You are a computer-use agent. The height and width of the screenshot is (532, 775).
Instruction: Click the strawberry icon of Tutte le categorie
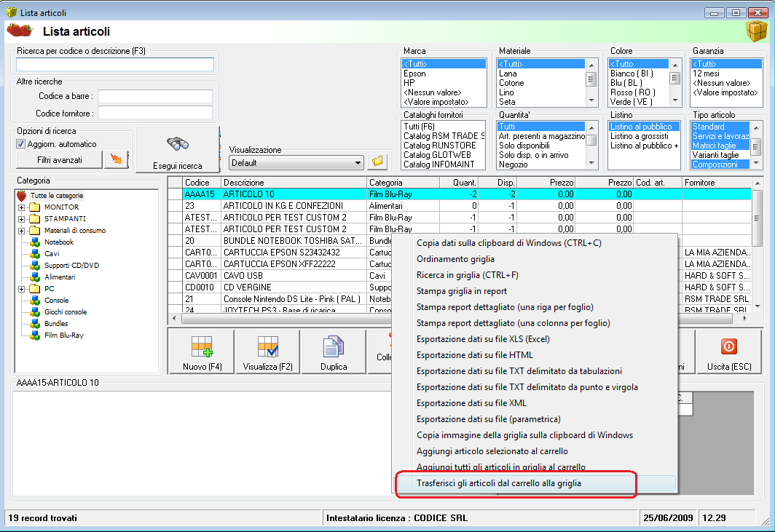coord(21,196)
